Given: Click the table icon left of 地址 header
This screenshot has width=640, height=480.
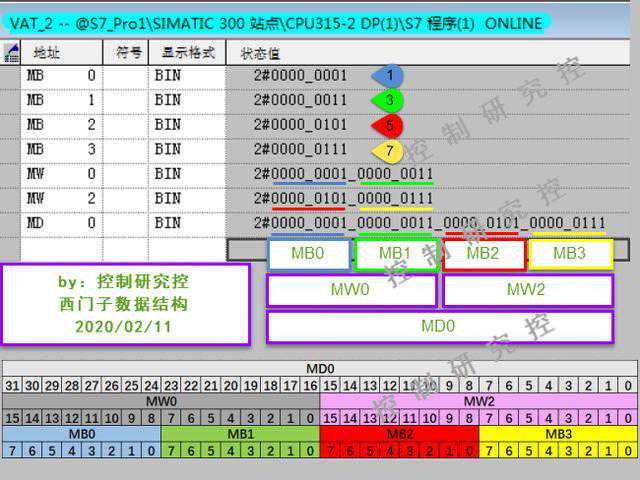Looking at the screenshot, I should point(12,52).
